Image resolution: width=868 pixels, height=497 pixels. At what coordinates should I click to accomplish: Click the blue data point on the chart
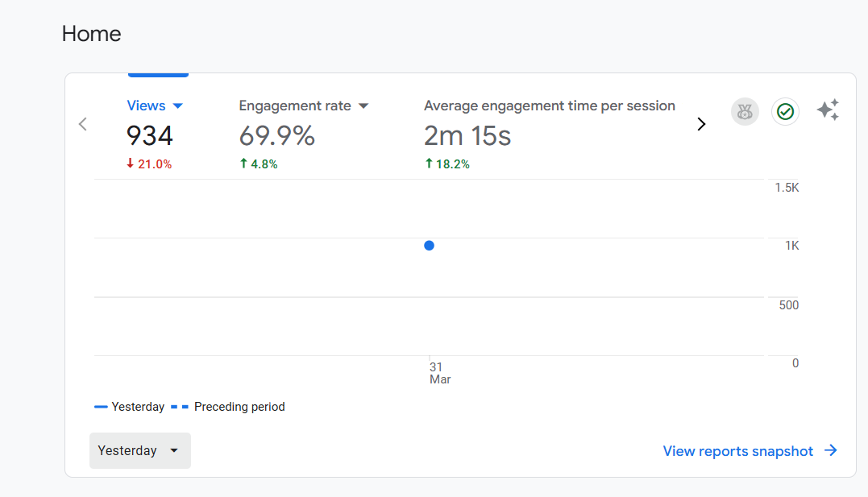point(429,246)
